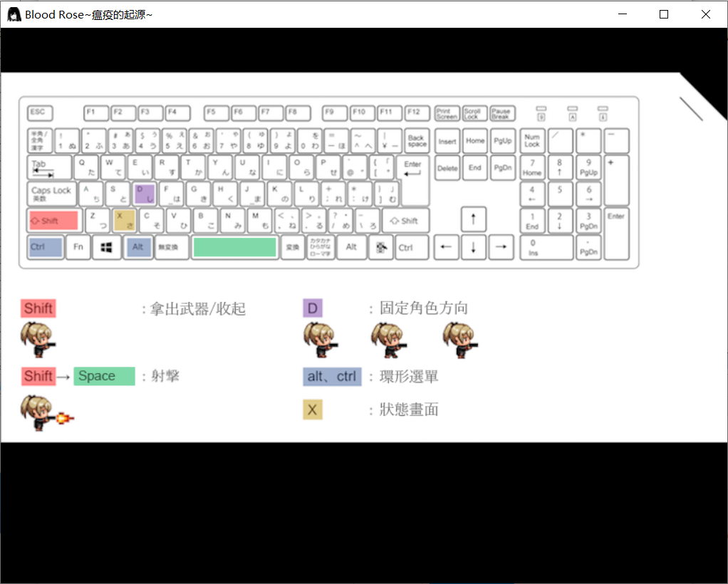The width and height of the screenshot is (728, 584).
Task: Click the ESC key
Action: point(40,113)
